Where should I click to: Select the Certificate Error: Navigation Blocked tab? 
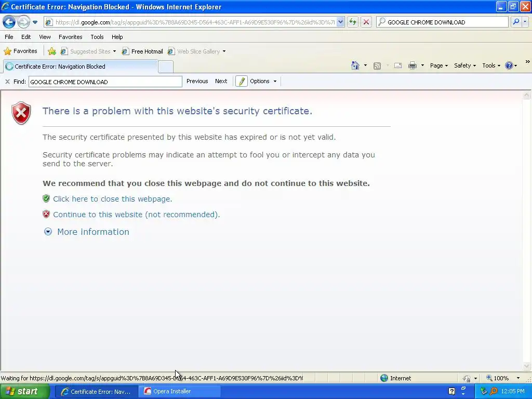(81, 66)
